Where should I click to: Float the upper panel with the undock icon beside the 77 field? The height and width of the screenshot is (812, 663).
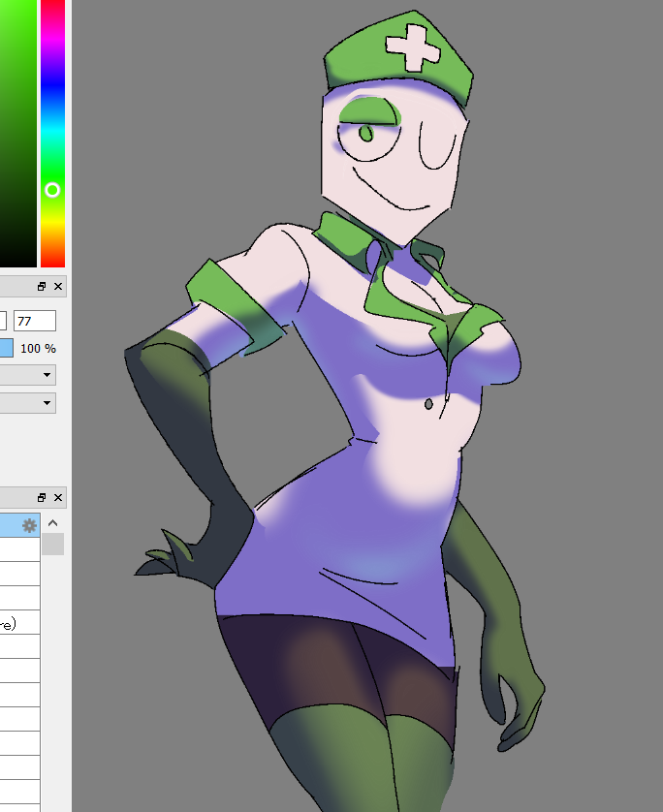[x=42, y=287]
